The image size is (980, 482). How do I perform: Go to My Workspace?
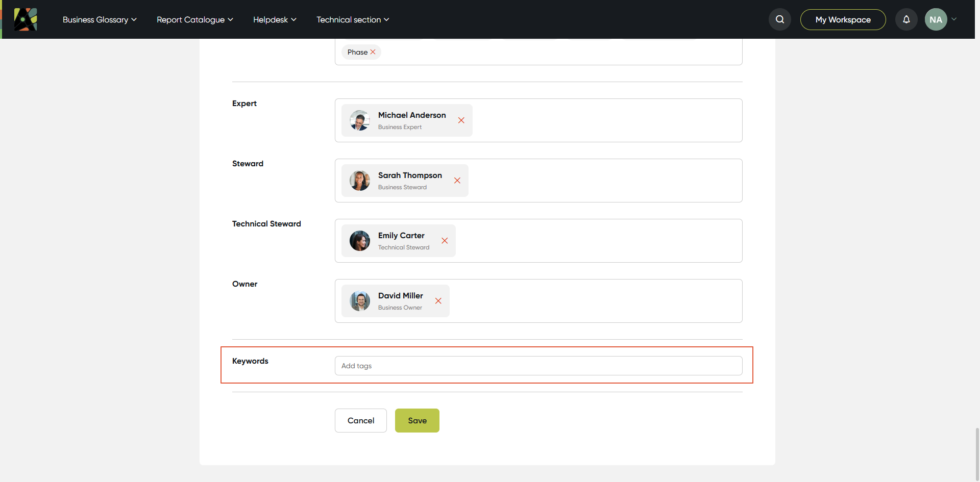[843, 19]
